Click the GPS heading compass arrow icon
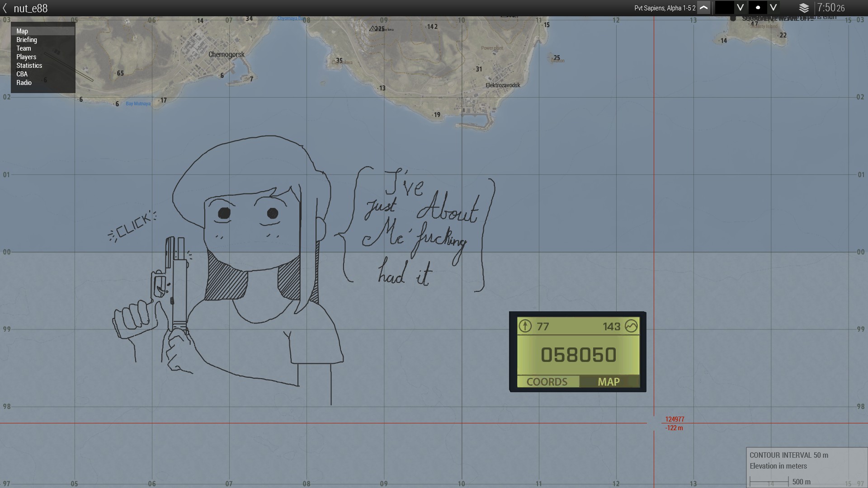 pos(525,326)
